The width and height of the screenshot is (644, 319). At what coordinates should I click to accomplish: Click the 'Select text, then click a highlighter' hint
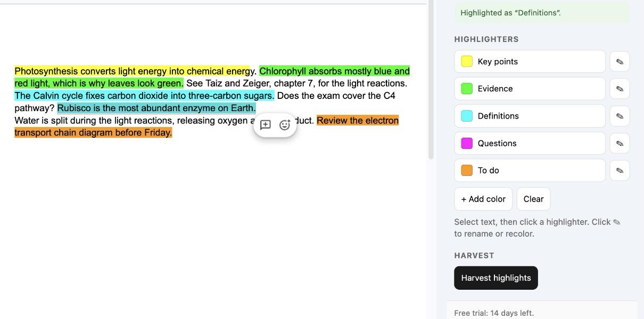537,228
